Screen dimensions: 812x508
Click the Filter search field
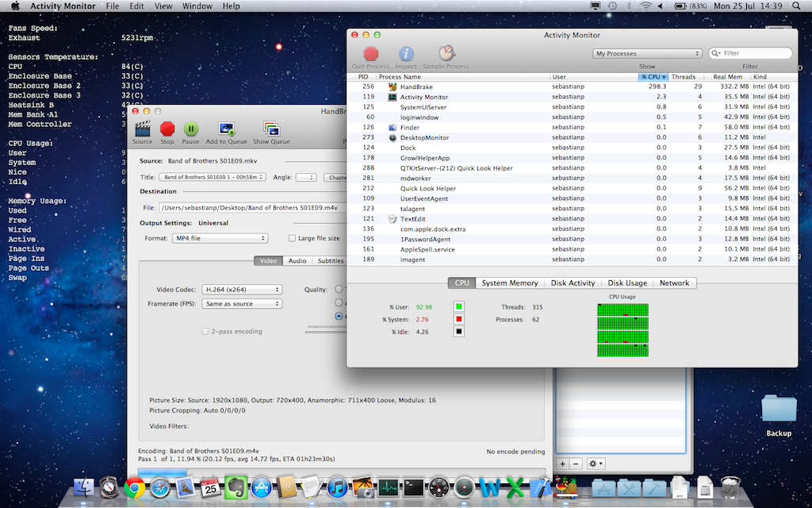point(750,53)
